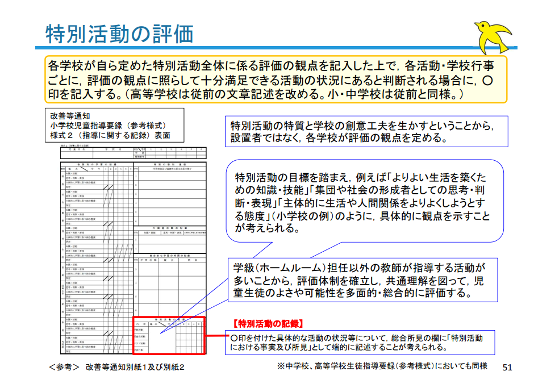555x392 pixels.
Task: Click the line starting 印を記入する。（高等学校は
Action: coord(256,94)
